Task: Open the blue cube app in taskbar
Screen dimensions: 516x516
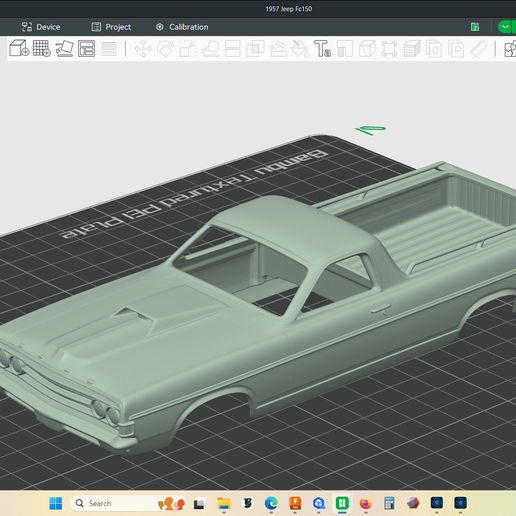Action: [319, 503]
